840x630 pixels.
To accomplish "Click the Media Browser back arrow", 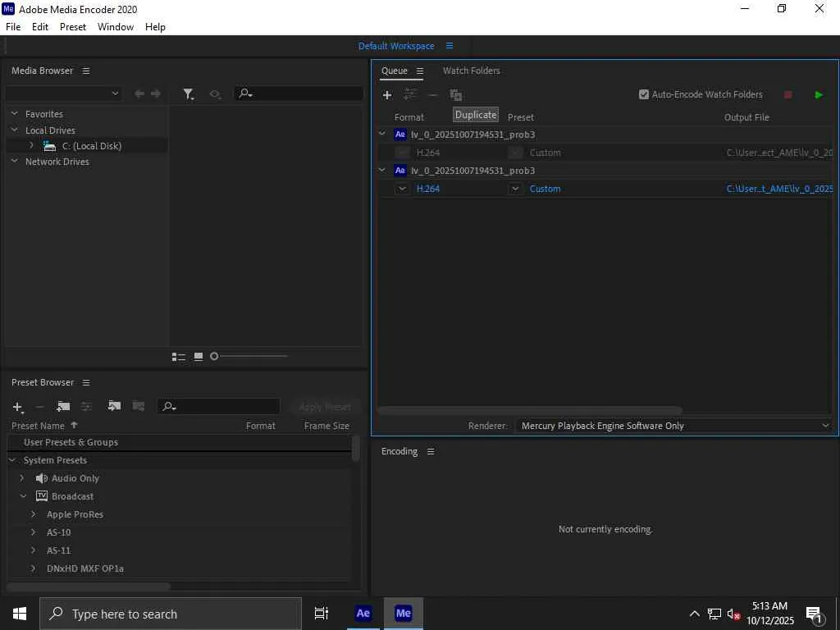I will coord(139,94).
